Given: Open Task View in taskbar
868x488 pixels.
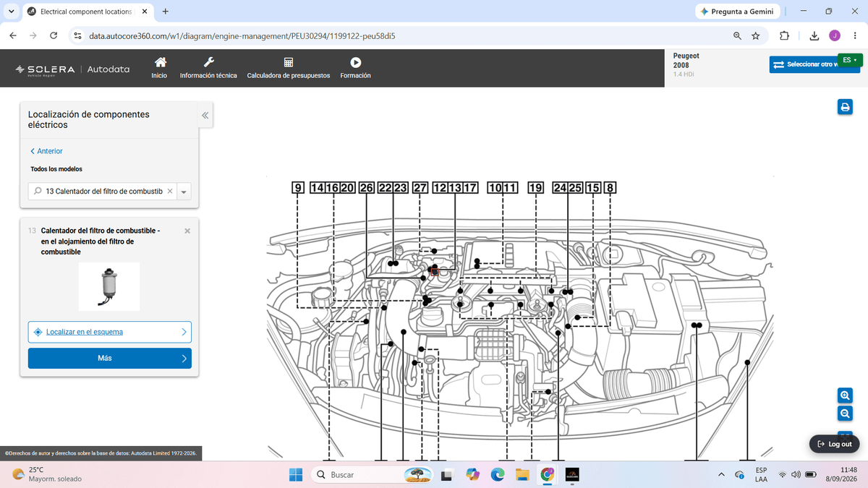Looking at the screenshot, I should click(447, 475).
